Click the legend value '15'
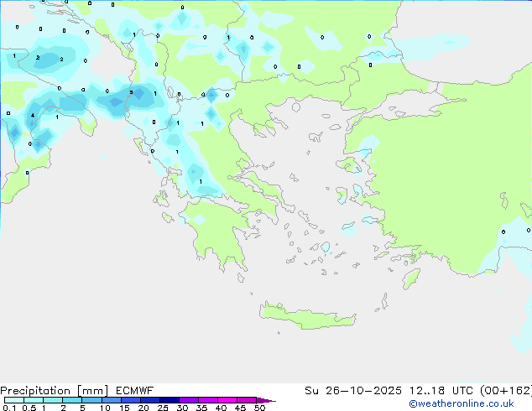 pos(124,408)
